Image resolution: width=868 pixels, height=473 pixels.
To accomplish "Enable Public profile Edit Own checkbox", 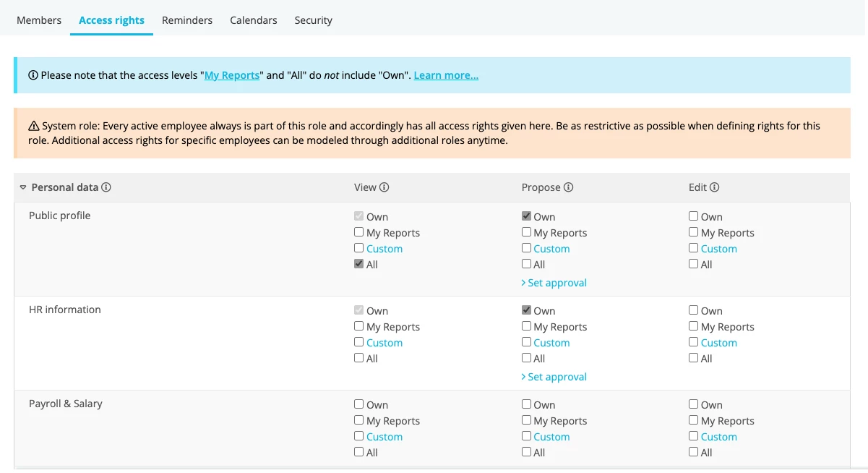I will click(693, 216).
